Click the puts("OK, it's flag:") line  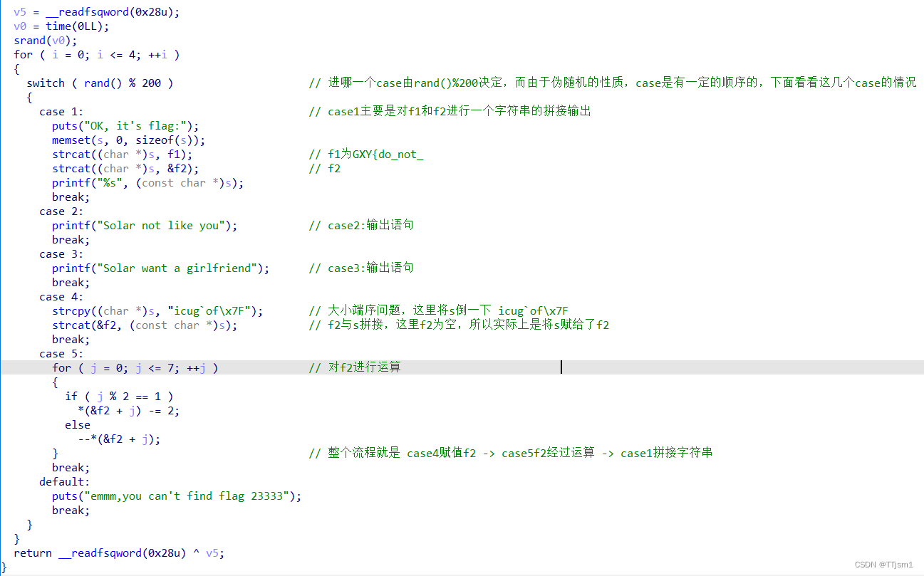pyautogui.click(x=125, y=126)
